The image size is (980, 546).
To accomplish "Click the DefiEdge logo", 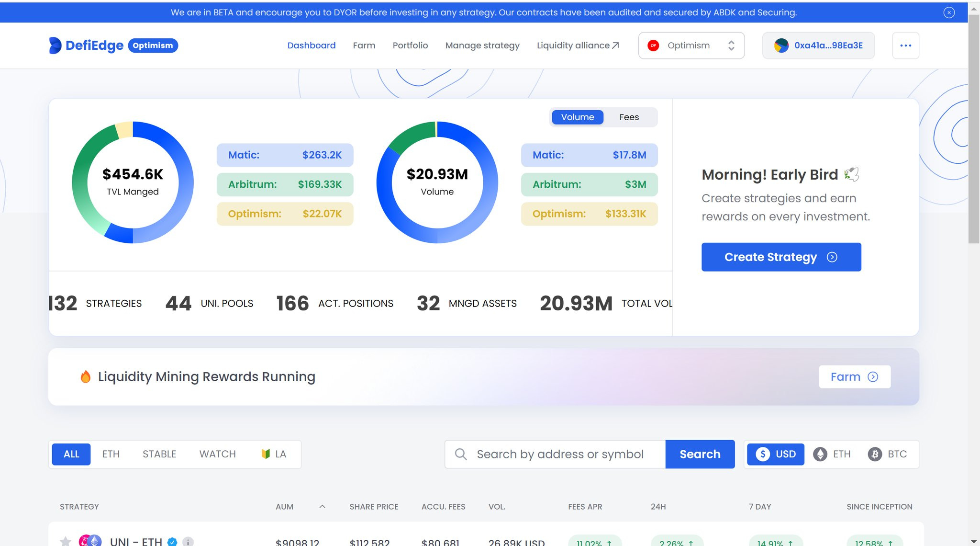I will click(86, 45).
